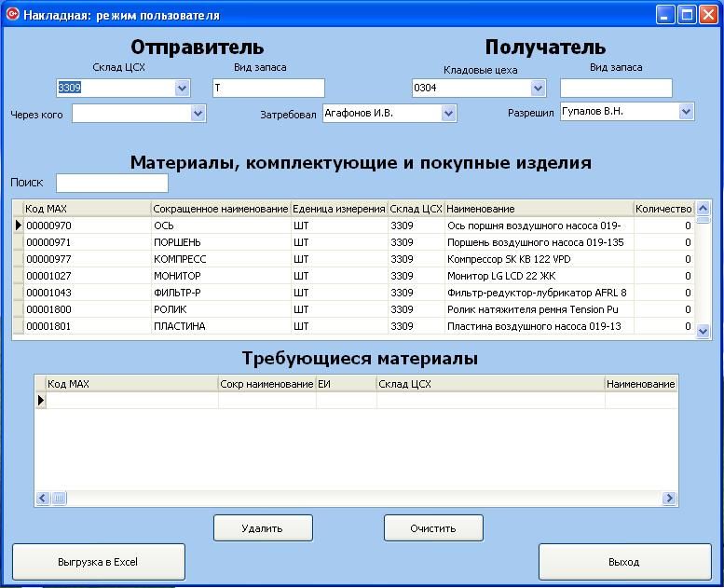Click the ПЛАСТИНА short name cell
The image size is (724, 588).
click(x=221, y=326)
